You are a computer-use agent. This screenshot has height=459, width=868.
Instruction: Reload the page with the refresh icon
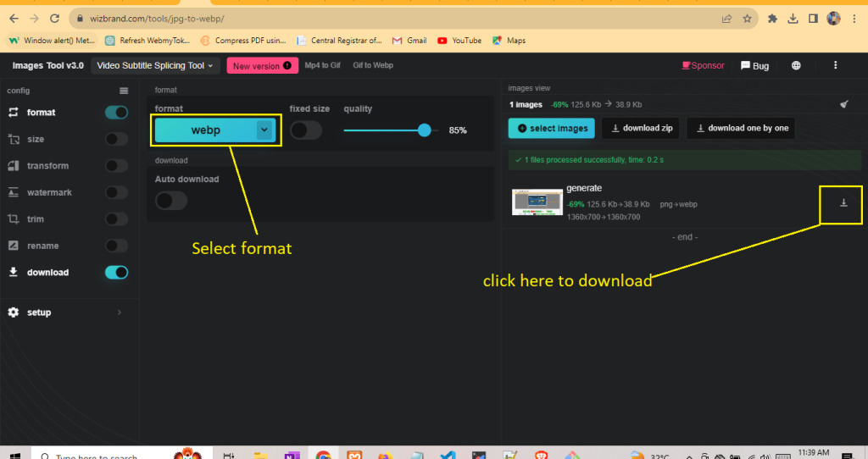[55, 18]
